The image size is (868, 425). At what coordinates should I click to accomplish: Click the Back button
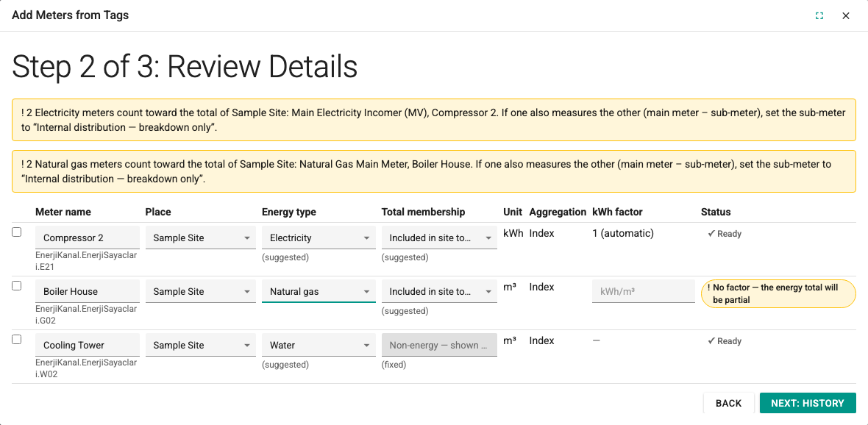(728, 403)
